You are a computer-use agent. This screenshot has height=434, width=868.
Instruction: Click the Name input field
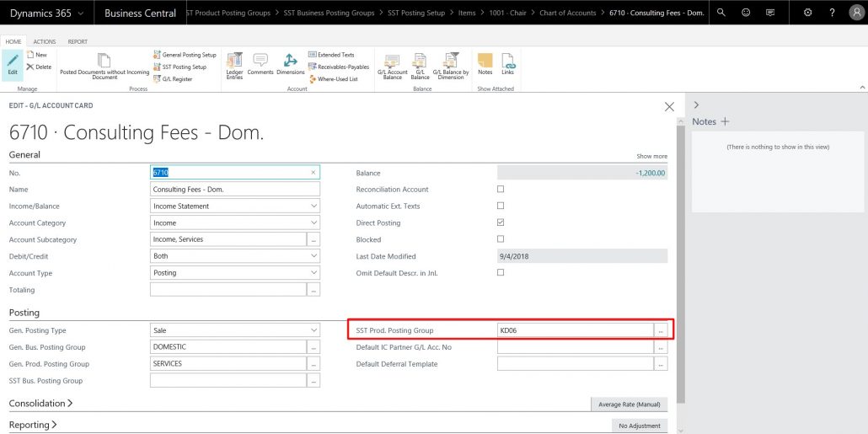235,190
